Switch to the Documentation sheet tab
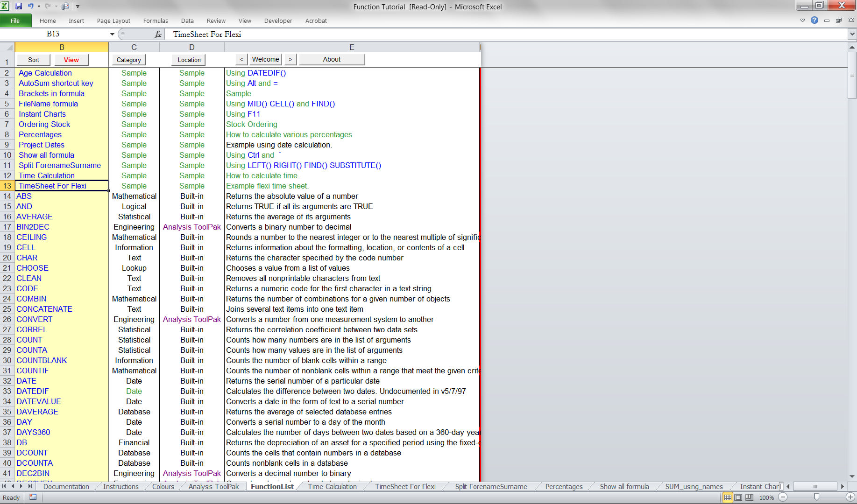Viewport: 857px width, 504px height. click(x=66, y=486)
